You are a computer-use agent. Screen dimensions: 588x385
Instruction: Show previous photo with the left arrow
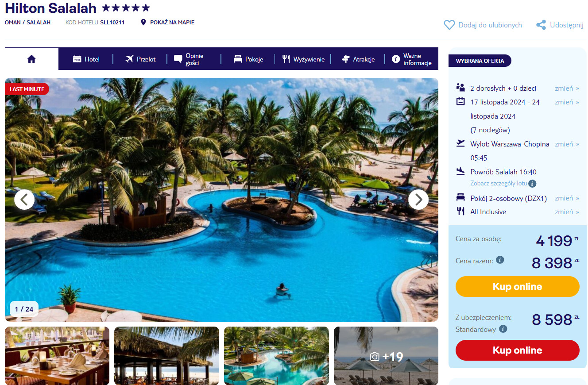pos(24,200)
